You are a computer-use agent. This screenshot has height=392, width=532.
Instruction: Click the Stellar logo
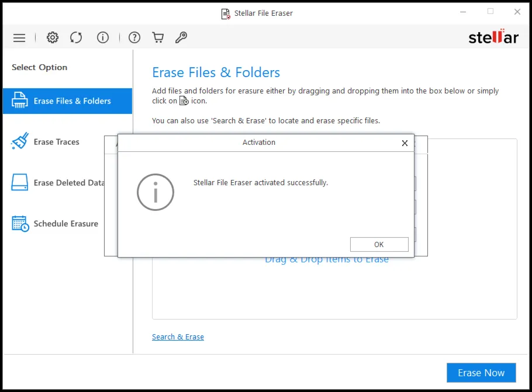click(x=493, y=37)
